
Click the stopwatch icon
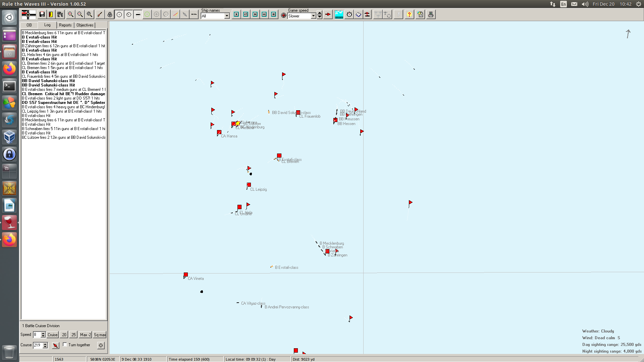349,14
